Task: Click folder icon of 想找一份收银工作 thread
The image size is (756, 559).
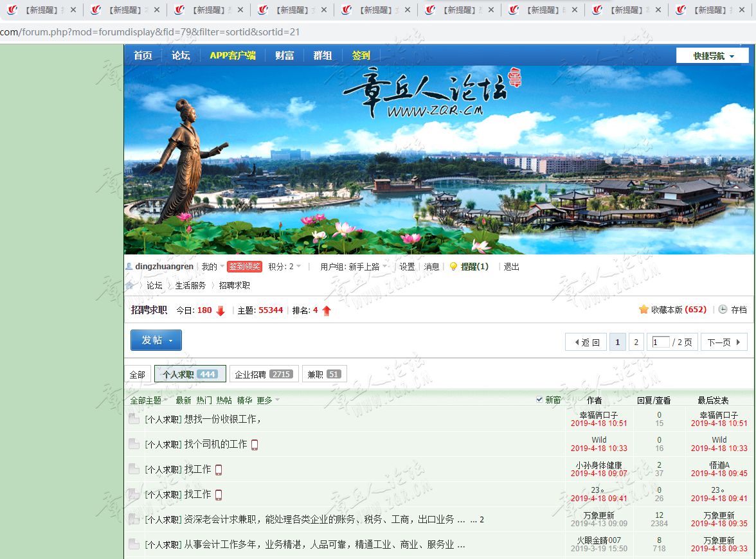Action: click(134, 419)
